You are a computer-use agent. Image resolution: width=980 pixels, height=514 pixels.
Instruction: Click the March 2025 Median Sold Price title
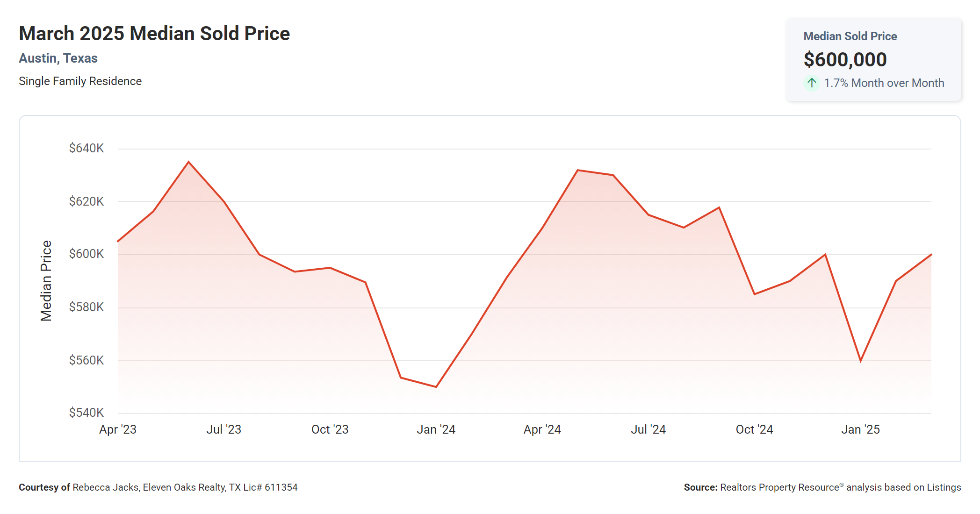[x=154, y=34]
